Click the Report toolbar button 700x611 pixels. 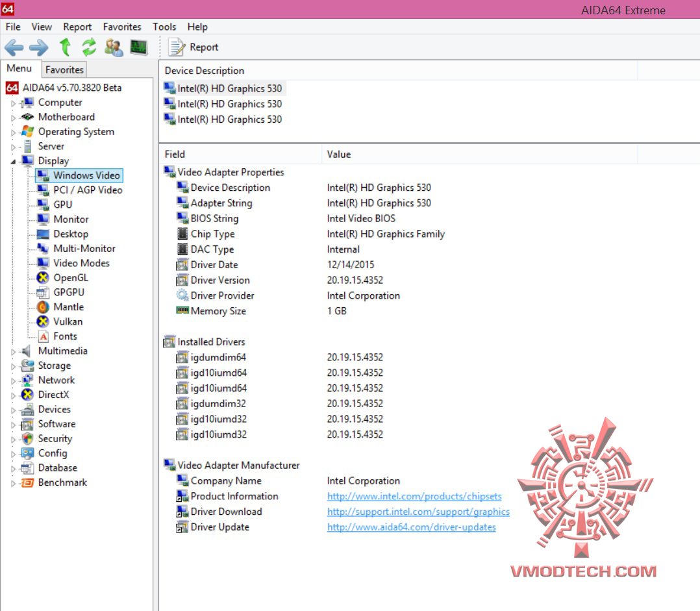pos(194,47)
